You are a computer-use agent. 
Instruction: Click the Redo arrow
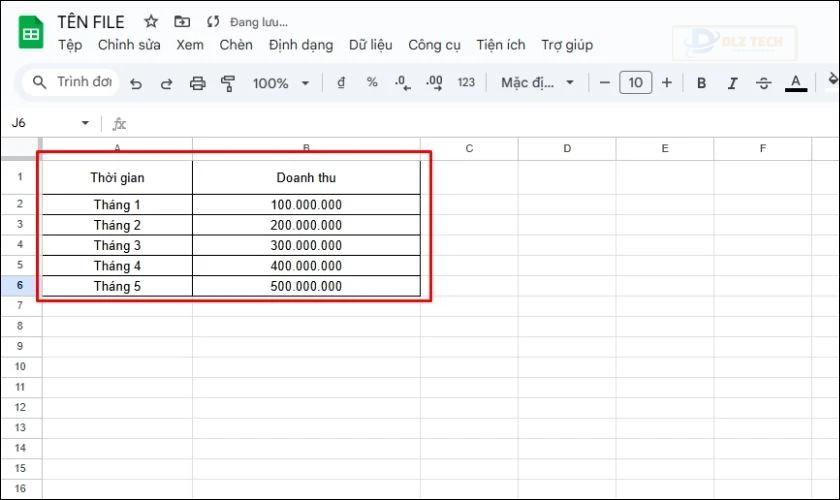pos(167,84)
